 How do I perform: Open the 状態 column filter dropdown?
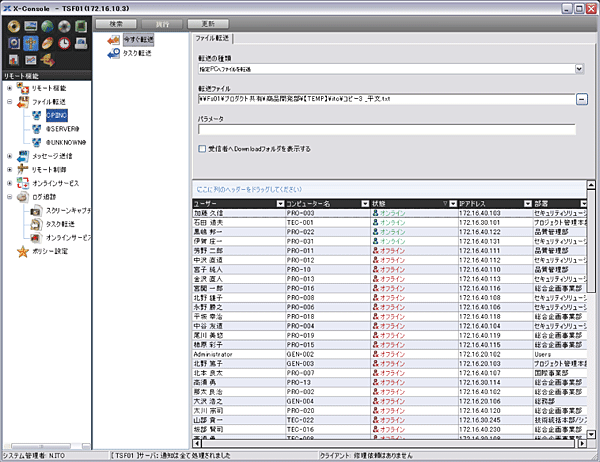(452, 204)
